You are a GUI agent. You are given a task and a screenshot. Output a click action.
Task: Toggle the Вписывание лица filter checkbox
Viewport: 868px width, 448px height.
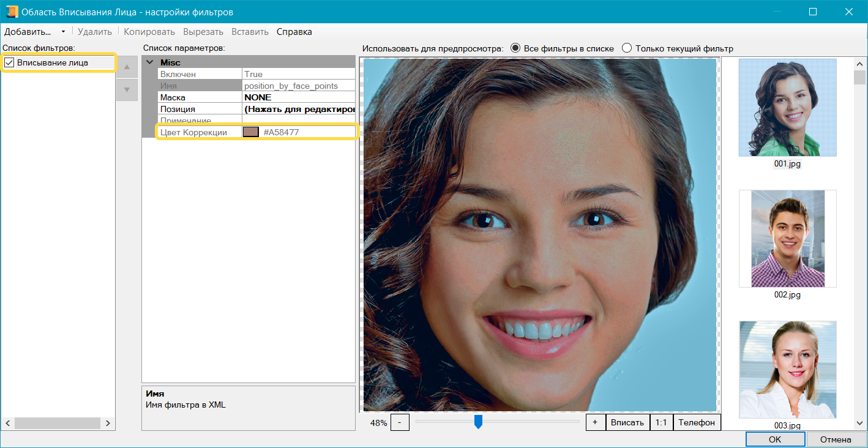(9, 62)
